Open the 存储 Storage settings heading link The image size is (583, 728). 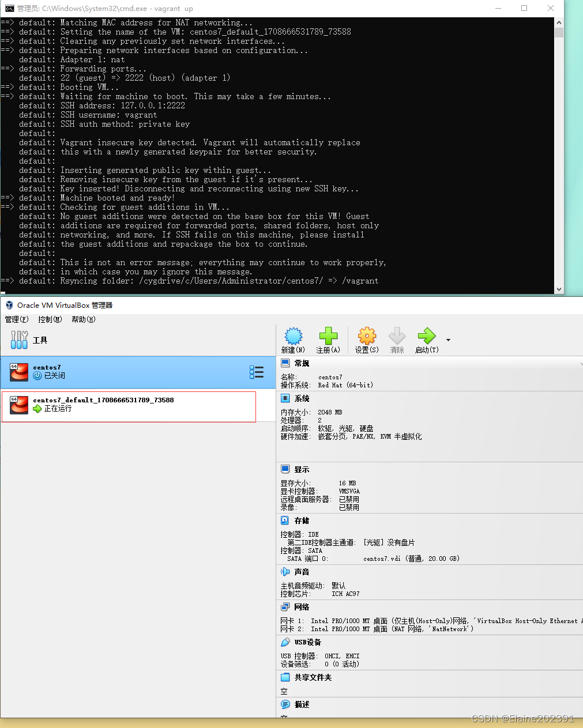(x=302, y=520)
